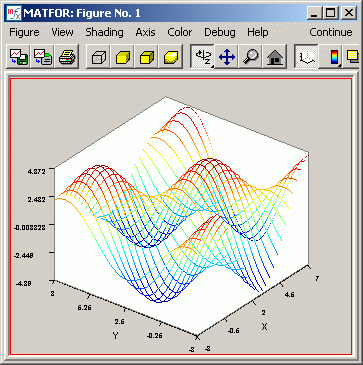Open the Figure menu
The image size is (363, 365).
pyautogui.click(x=24, y=32)
